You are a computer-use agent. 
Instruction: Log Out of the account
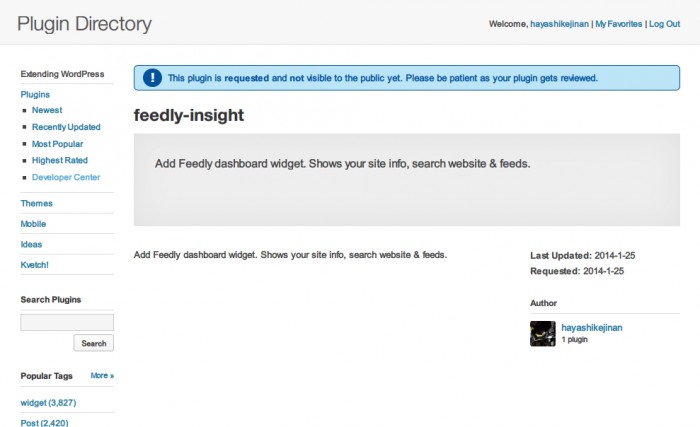[x=663, y=24]
